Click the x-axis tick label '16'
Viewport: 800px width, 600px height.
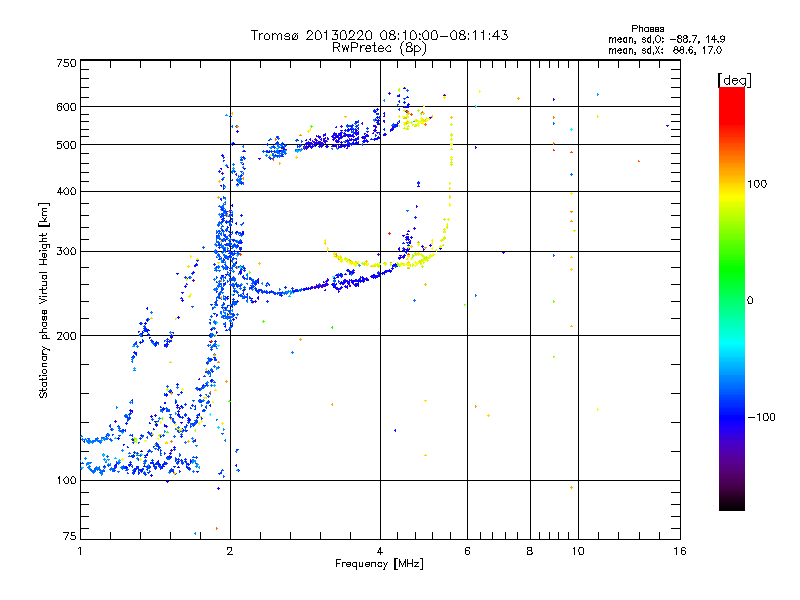coord(680,551)
